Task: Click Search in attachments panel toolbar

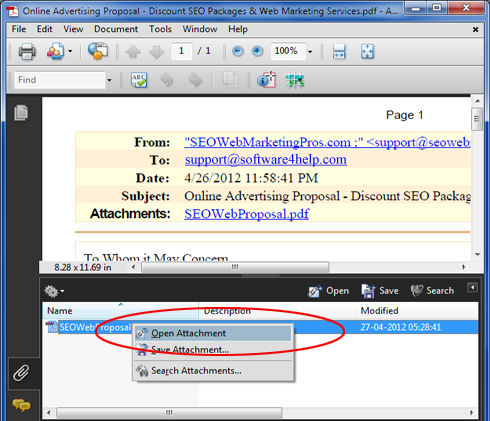Action: 432,291
